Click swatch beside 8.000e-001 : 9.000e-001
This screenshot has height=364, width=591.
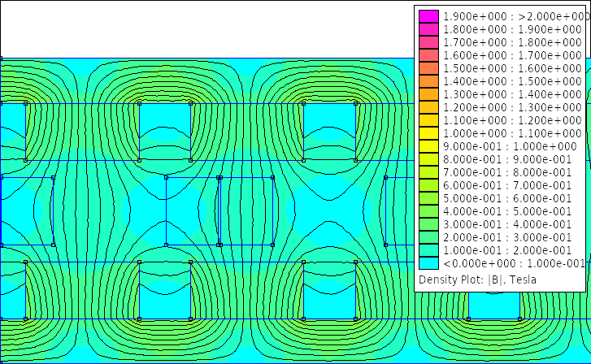428,159
